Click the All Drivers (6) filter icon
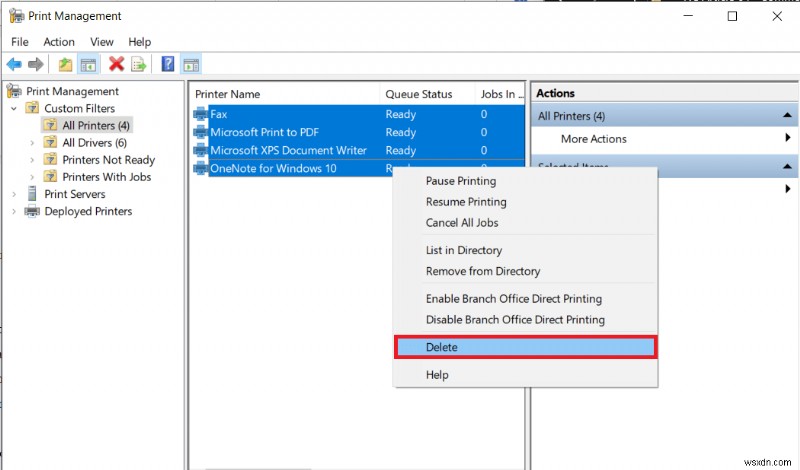Viewport: 800px width, 470px height. pyautogui.click(x=50, y=142)
